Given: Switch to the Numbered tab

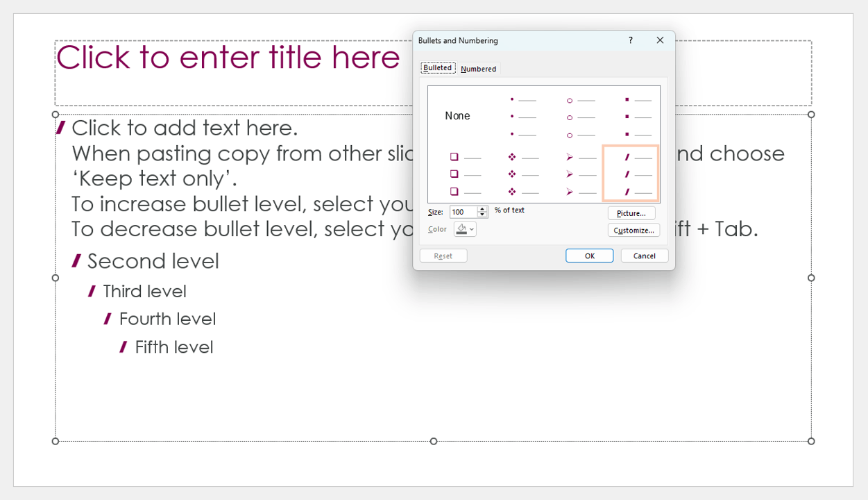Looking at the screenshot, I should (x=478, y=68).
